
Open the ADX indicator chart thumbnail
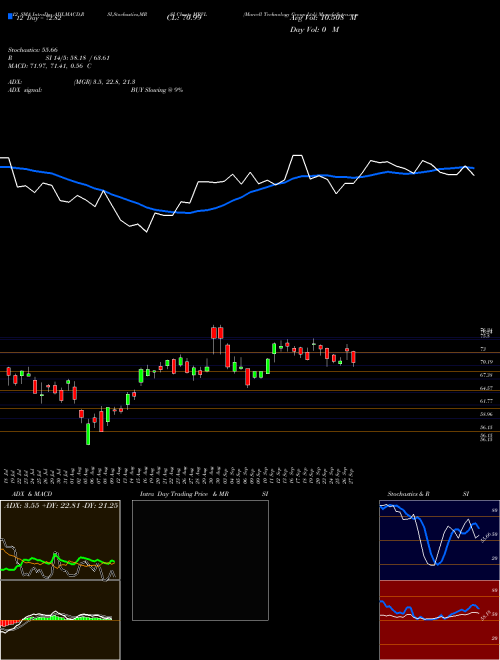[x=60, y=540]
